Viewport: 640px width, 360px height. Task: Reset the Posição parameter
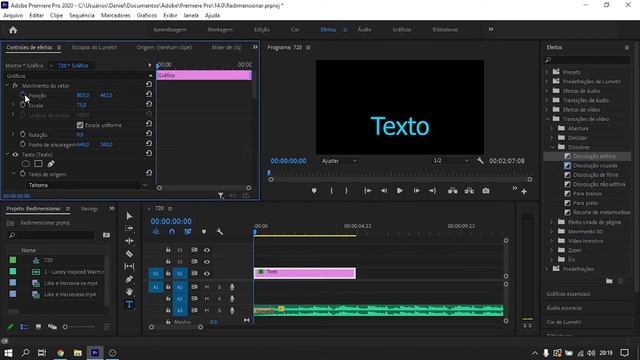149,94
